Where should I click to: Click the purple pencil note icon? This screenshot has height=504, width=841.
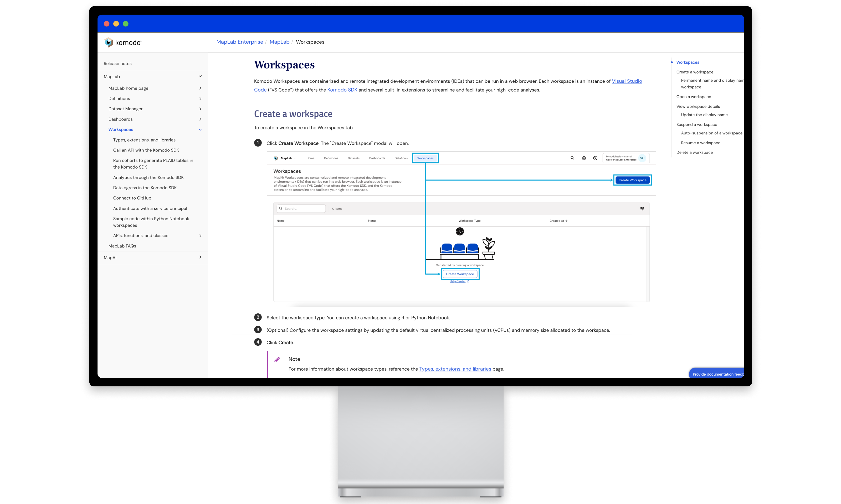[x=277, y=359]
